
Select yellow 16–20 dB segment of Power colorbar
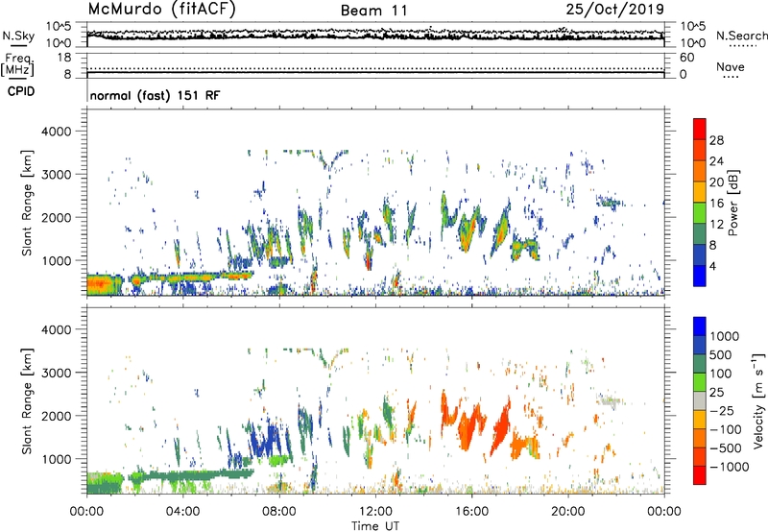pos(700,191)
